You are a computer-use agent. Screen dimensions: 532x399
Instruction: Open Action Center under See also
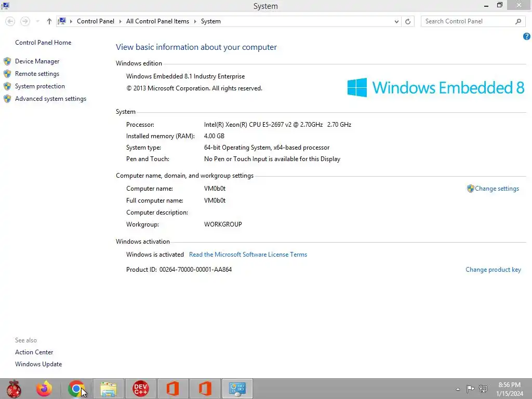pos(34,352)
